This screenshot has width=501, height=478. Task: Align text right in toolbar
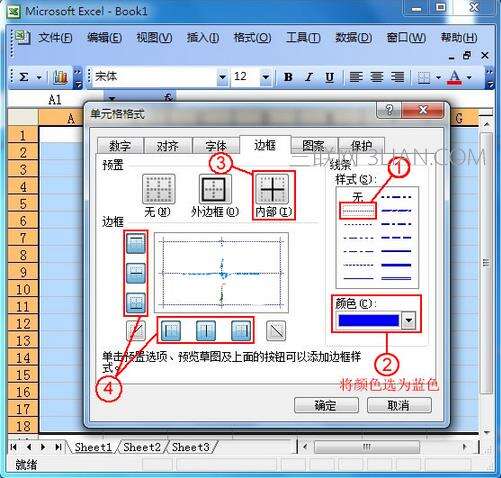pyautogui.click(x=397, y=77)
